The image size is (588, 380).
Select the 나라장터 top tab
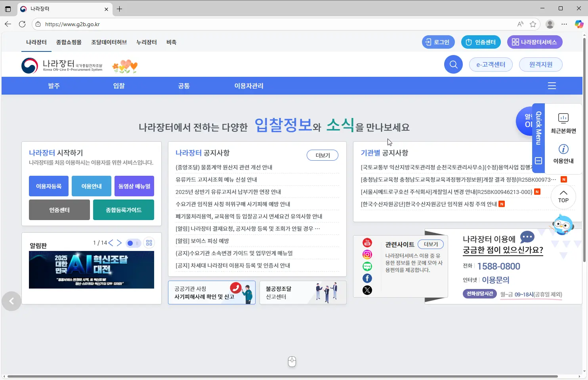pos(36,42)
